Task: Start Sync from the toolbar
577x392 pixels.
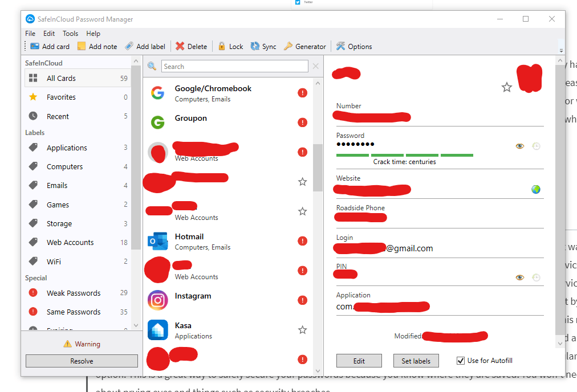Action: point(263,46)
